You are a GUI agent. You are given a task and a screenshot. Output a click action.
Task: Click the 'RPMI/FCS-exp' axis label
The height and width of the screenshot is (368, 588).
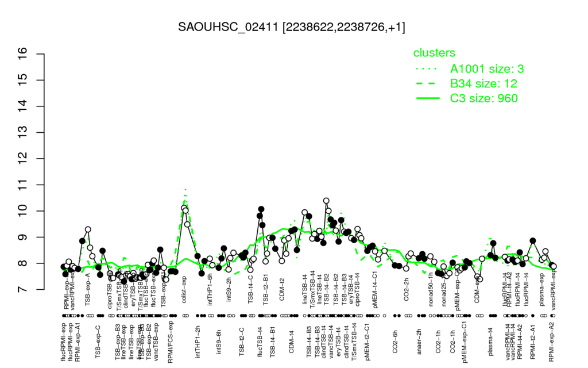pyautogui.click(x=170, y=342)
